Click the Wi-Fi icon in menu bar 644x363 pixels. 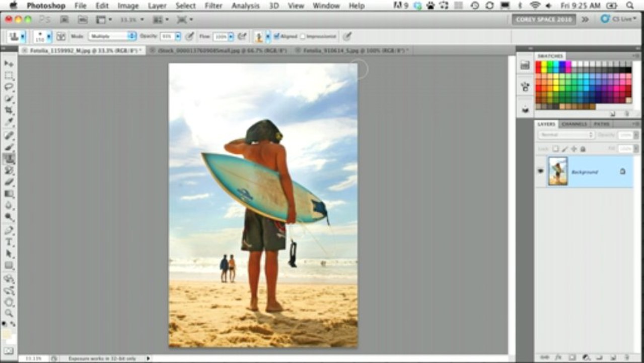535,6
